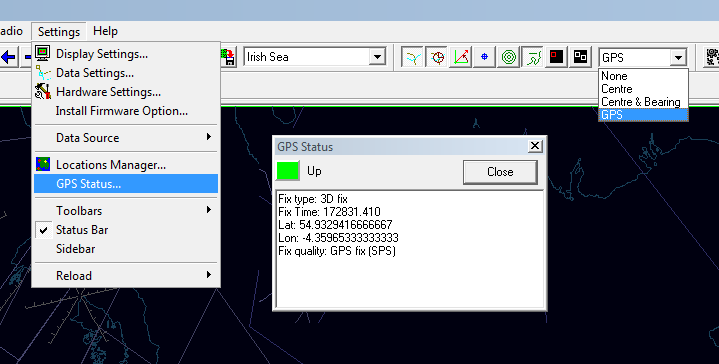Click the red and green bearing angle icon

(x=461, y=57)
